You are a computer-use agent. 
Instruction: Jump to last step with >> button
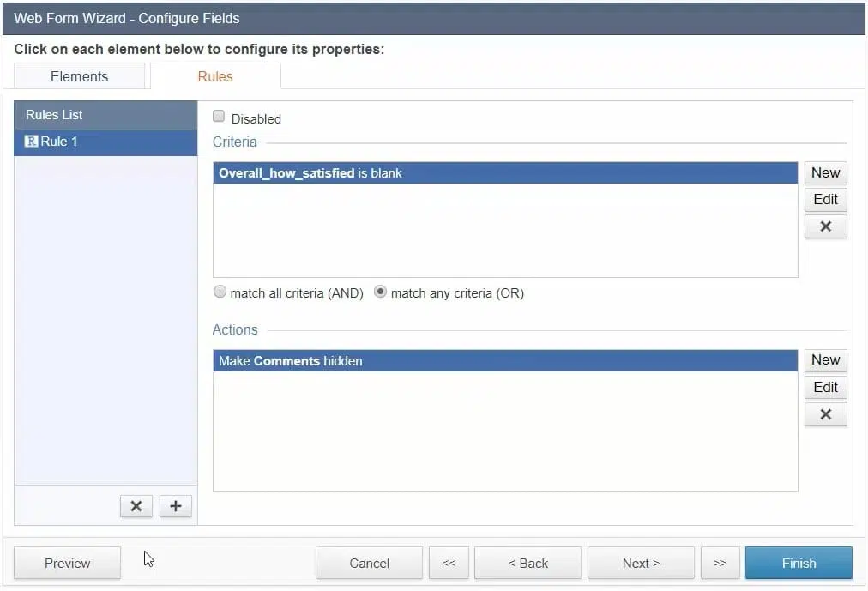720,564
